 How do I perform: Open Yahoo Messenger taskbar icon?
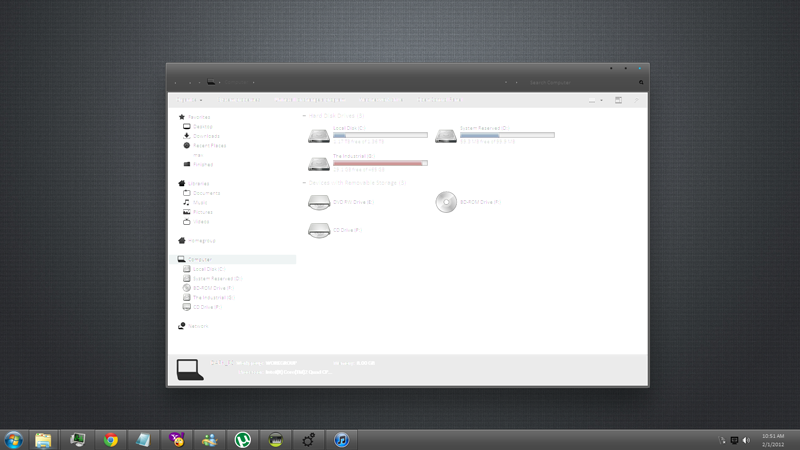tap(177, 440)
